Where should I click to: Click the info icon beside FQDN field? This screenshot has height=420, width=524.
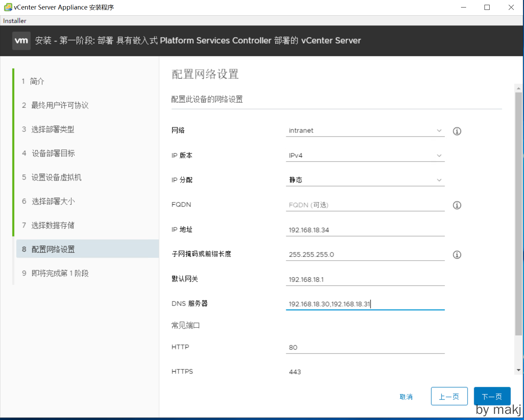457,205
